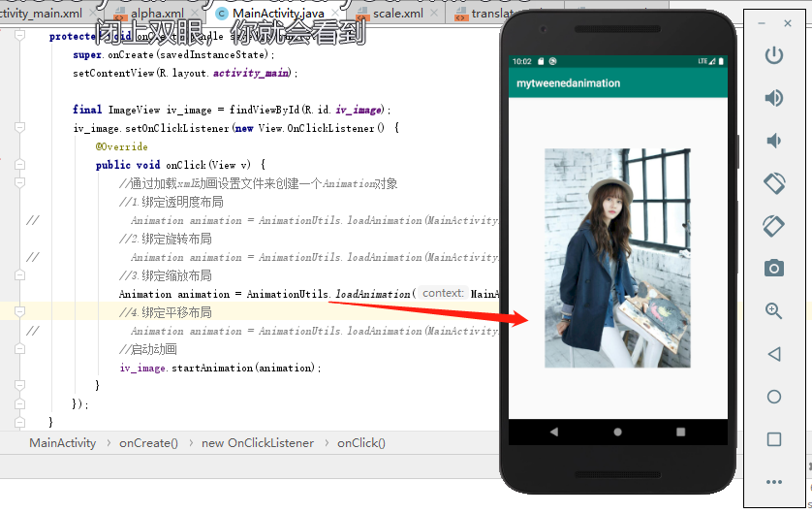Click the //4.绑定平移布局 comment
Screen dimensions: 812x514
click(165, 312)
